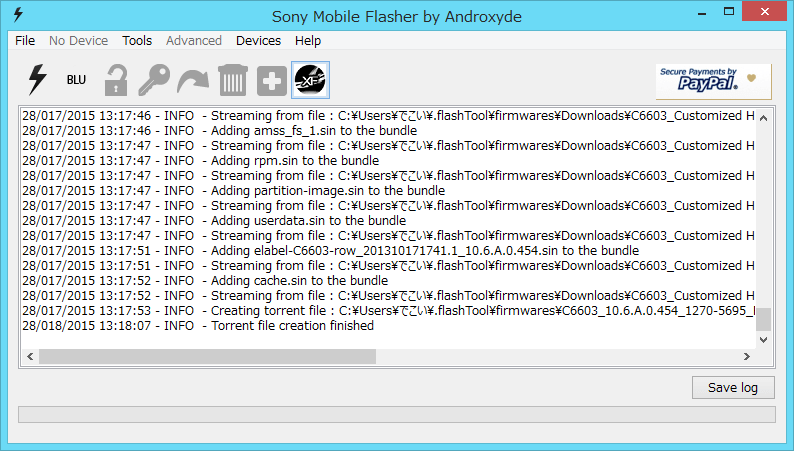Click 'Torrent file creation finished' log line
The width and height of the screenshot is (794, 451).
[x=198, y=325]
